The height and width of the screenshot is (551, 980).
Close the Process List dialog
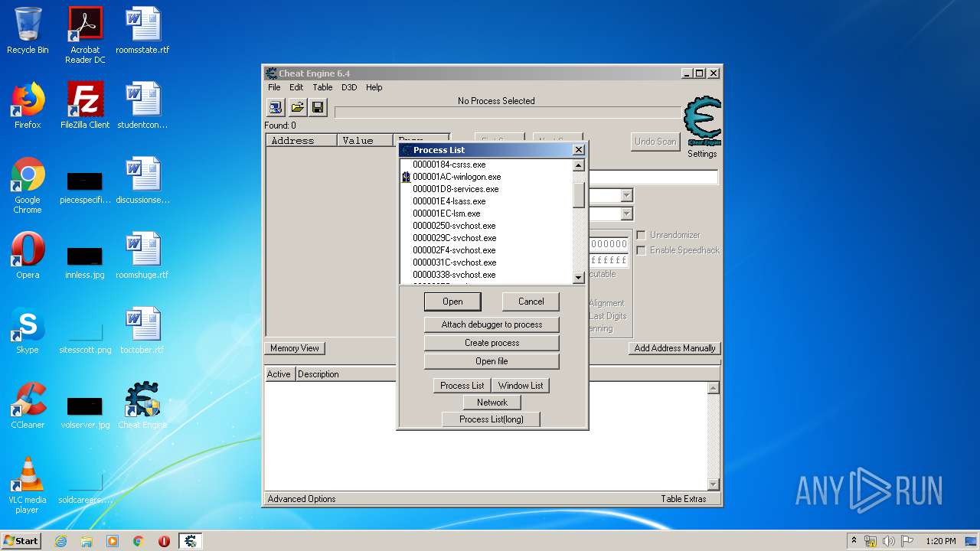click(578, 150)
